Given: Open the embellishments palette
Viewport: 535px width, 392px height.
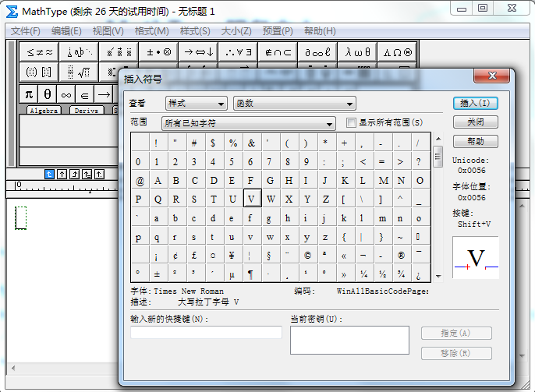Looking at the screenshot, I should (x=119, y=52).
